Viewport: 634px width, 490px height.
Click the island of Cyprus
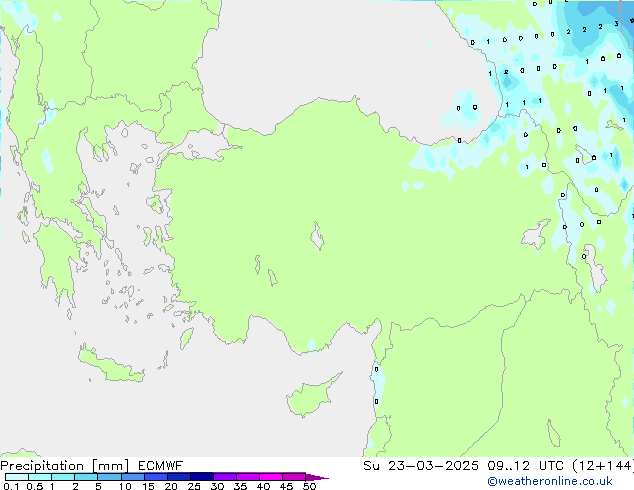click(312, 396)
